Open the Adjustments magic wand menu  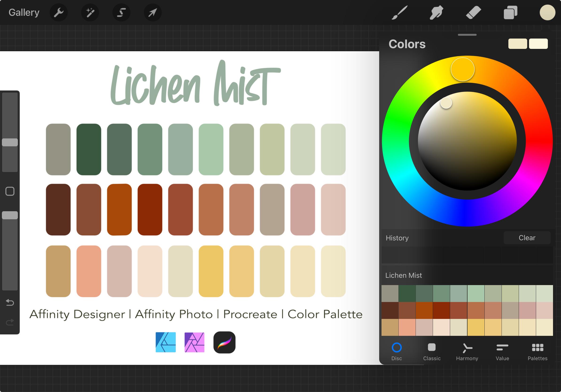click(90, 12)
